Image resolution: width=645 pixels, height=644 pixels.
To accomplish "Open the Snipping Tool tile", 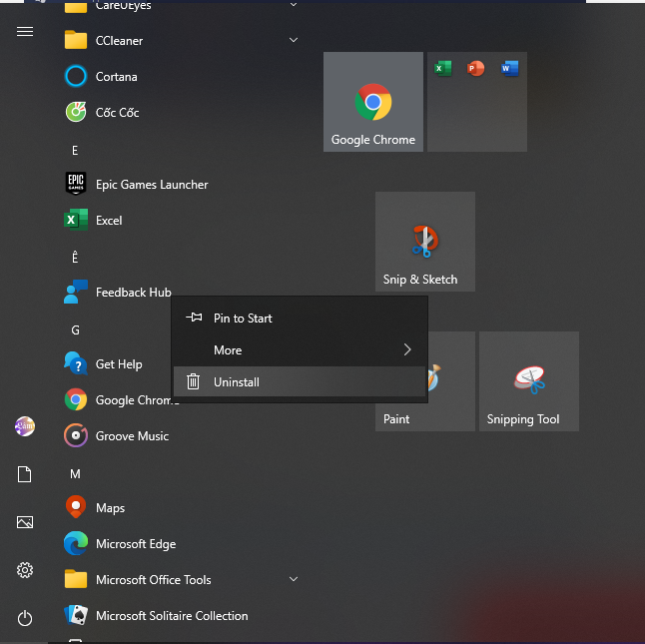I will [529, 381].
